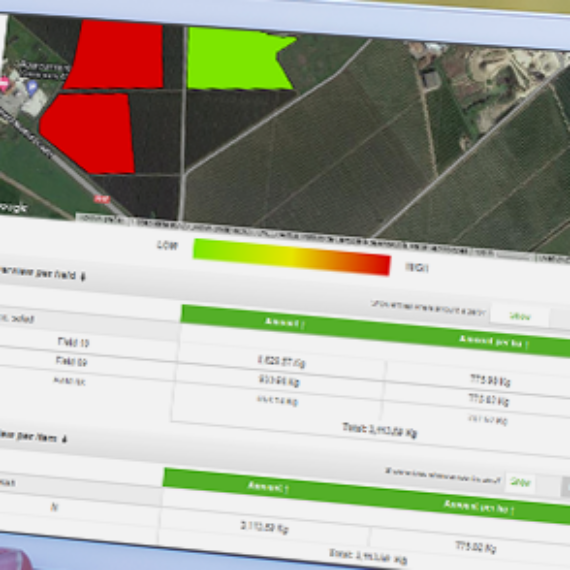
Task: Click the pink map marker icon
Action: click(3, 84)
